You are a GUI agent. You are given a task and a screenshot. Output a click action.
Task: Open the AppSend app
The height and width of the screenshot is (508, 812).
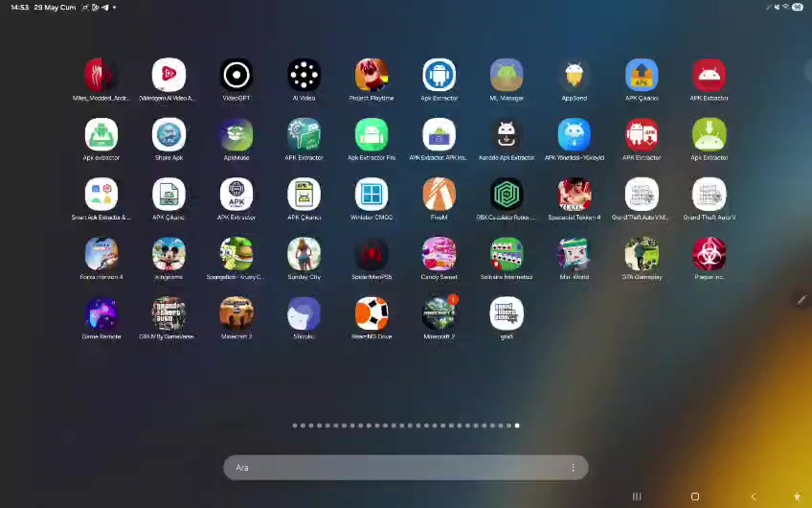tap(575, 76)
